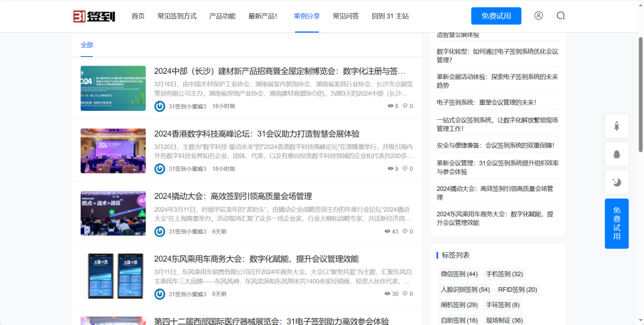Click the 31签到 logo
Image resolution: width=644 pixels, height=325 pixels.
coord(94,16)
